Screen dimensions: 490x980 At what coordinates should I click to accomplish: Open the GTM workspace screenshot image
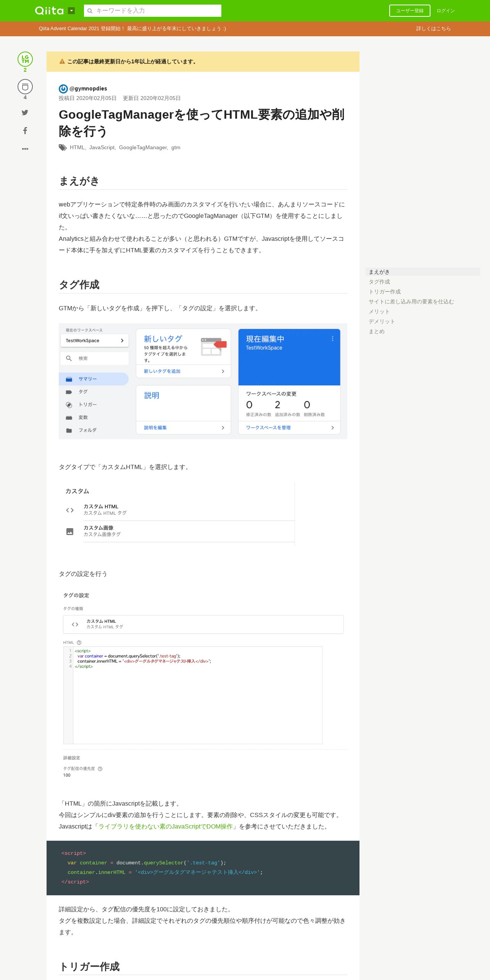(x=203, y=381)
